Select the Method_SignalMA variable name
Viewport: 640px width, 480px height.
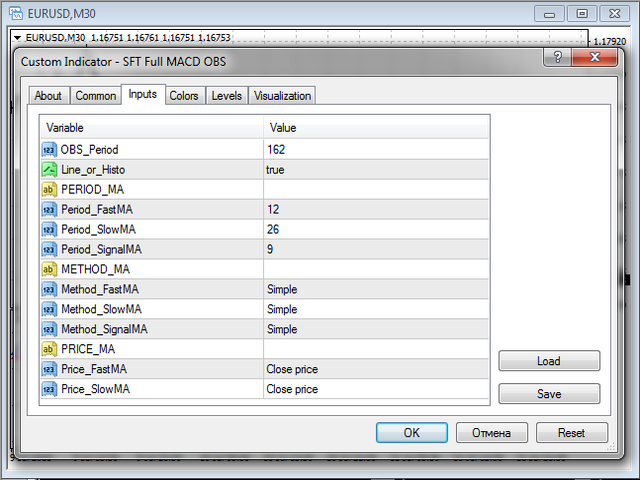click(104, 329)
